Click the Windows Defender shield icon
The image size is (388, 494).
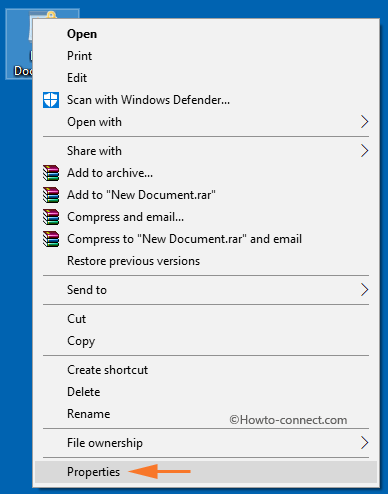[51, 100]
